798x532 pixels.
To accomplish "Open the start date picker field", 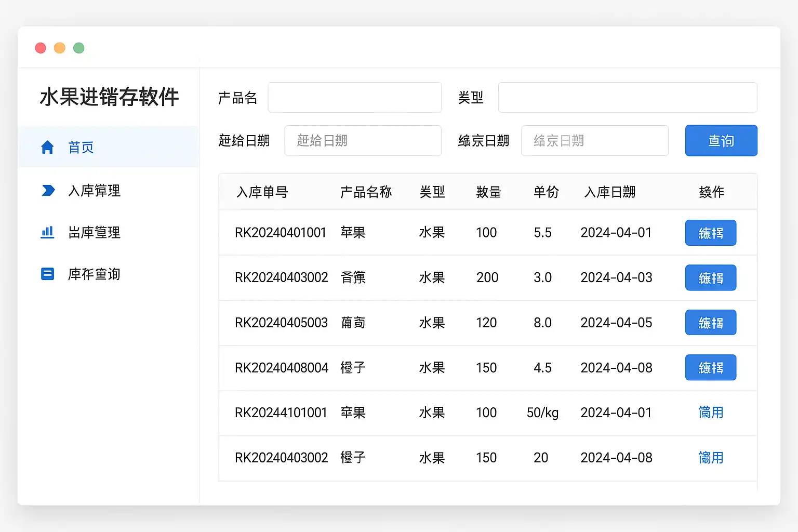I will [363, 140].
